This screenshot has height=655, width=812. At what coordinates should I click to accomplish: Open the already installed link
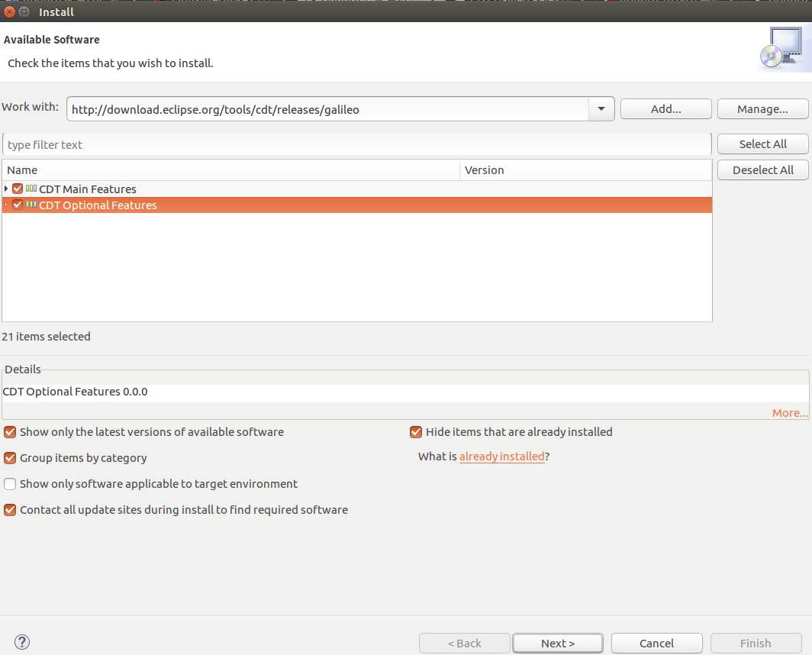(x=502, y=457)
